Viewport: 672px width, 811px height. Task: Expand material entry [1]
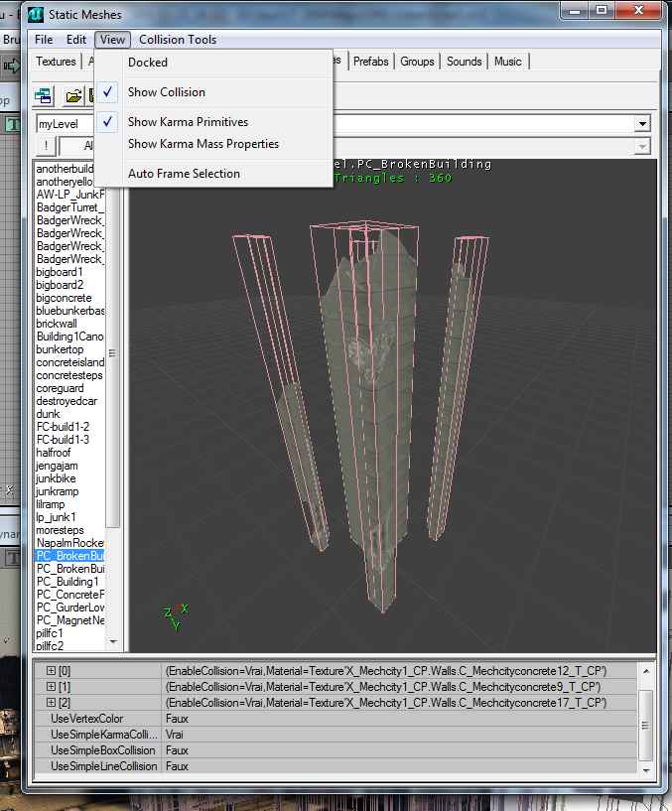[51, 687]
